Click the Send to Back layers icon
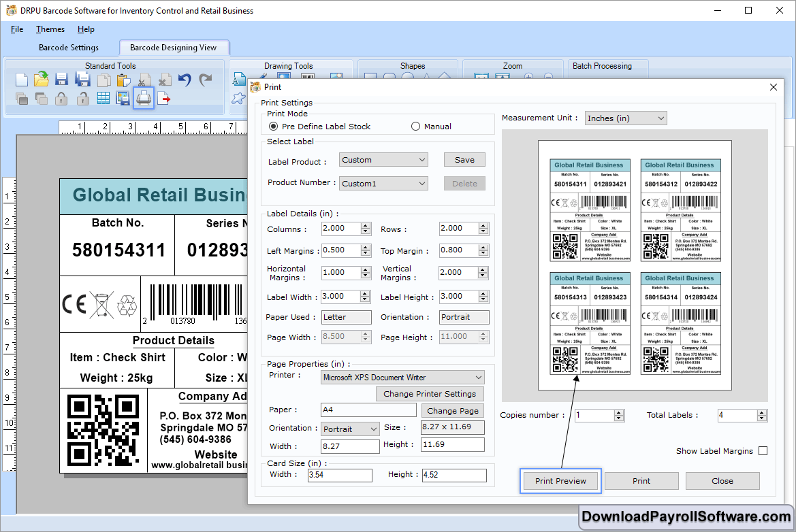 (x=42, y=99)
